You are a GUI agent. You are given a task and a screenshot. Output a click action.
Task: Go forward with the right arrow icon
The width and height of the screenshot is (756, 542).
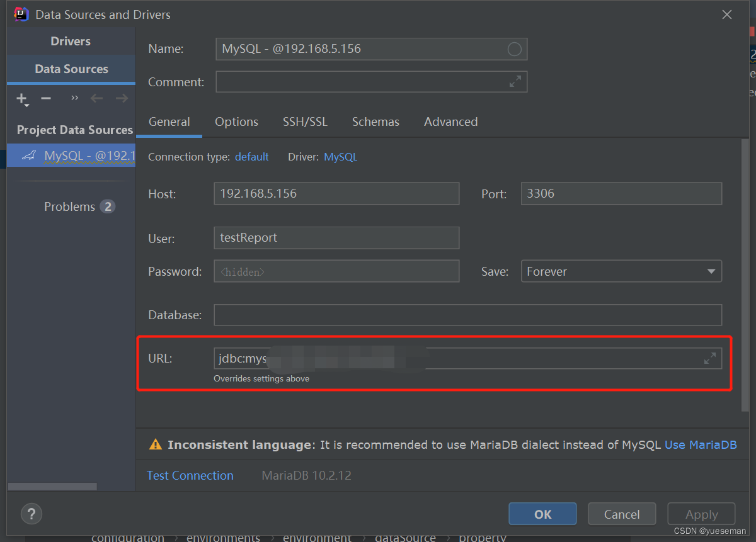tap(122, 98)
